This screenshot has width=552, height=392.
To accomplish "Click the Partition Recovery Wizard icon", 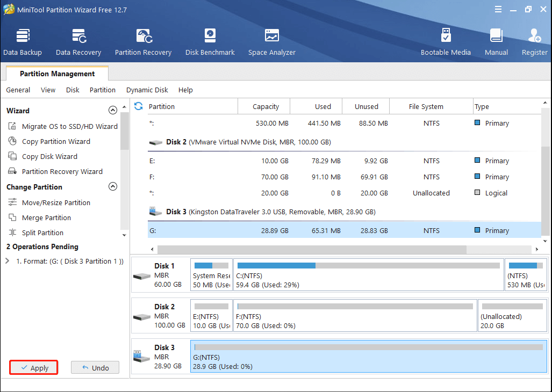I will coord(12,171).
